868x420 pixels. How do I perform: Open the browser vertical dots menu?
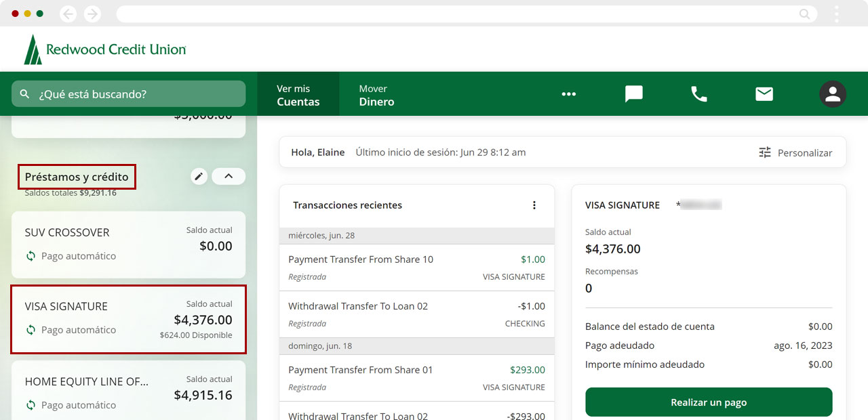click(x=837, y=14)
